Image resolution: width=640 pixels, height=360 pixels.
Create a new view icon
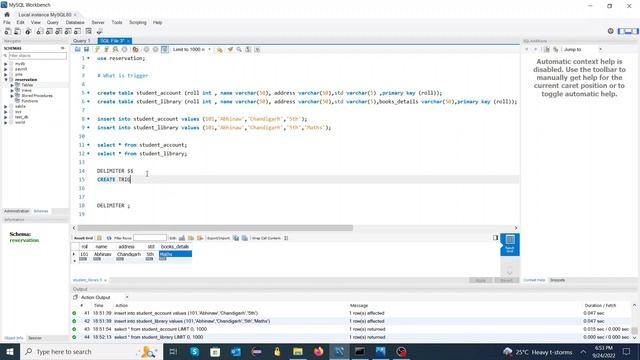point(58,31)
